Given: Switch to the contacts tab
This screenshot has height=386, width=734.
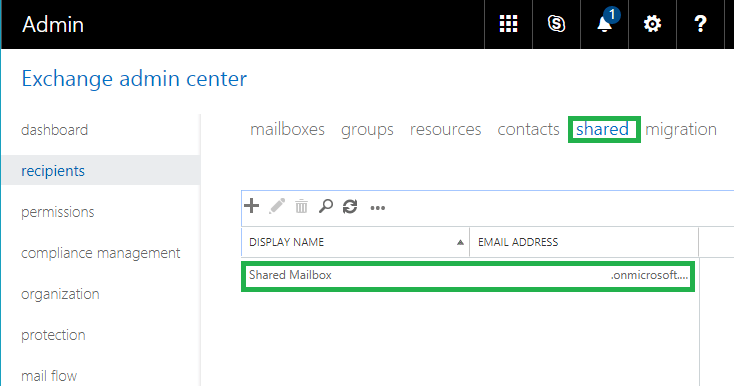Looking at the screenshot, I should point(528,129).
